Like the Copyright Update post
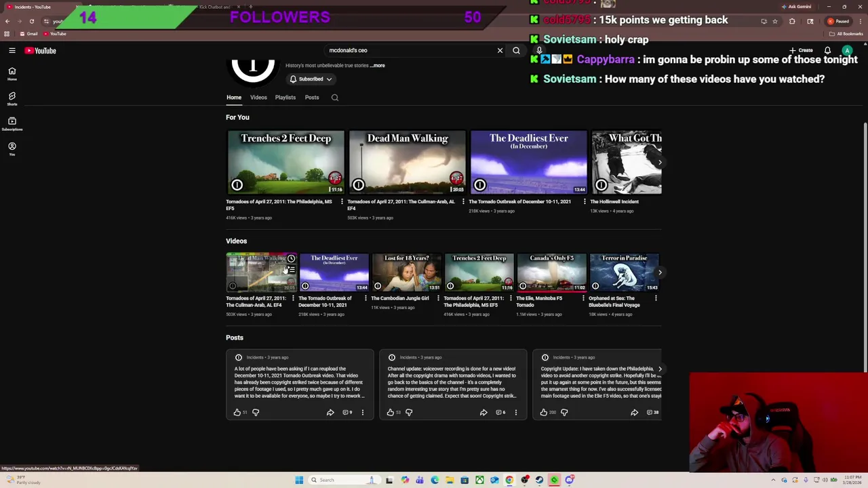Screen dimensions: 868x488 [x=544, y=412]
